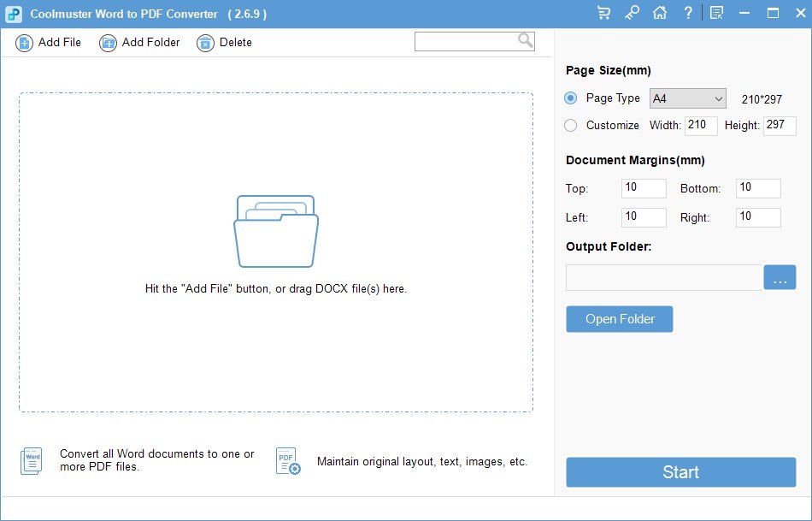Enable the Customize page size option
This screenshot has height=521, width=812.
coord(571,126)
